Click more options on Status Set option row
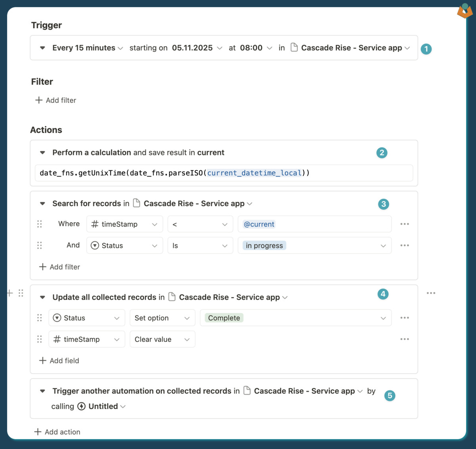This screenshot has height=449, width=476. pyautogui.click(x=404, y=318)
